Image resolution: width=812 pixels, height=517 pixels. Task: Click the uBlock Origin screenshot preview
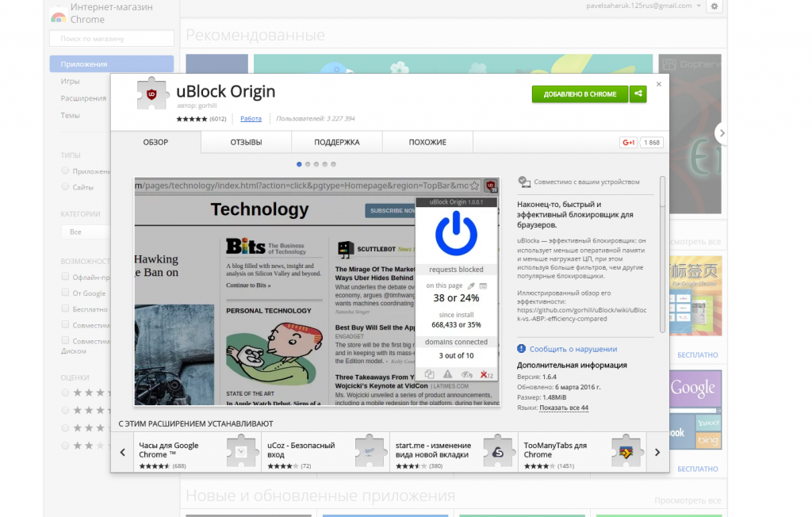coord(317,292)
